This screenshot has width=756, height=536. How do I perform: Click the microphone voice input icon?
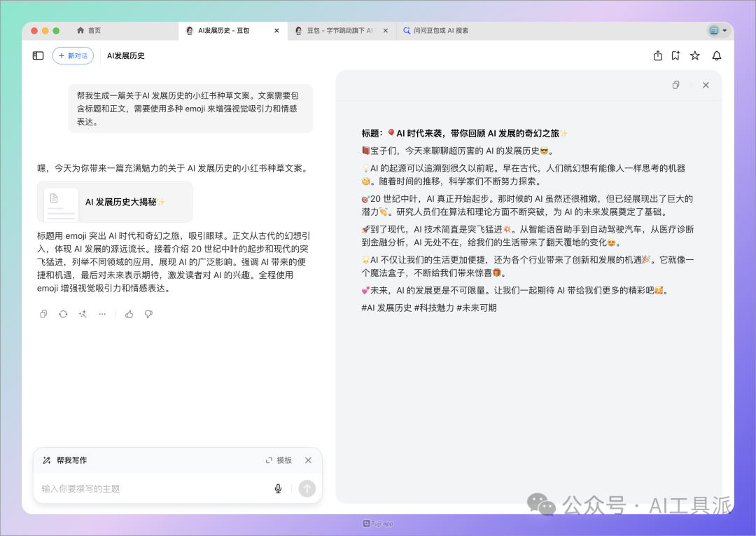coord(278,488)
